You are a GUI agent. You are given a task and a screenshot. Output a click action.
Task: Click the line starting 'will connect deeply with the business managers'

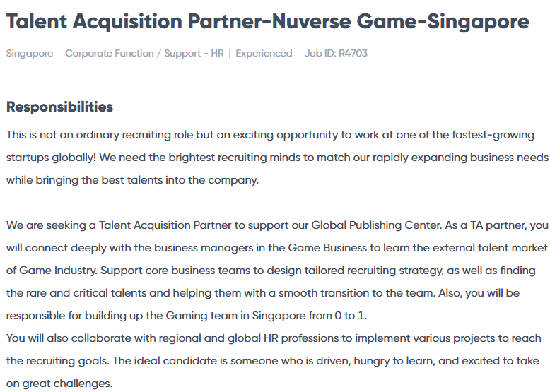(x=276, y=248)
